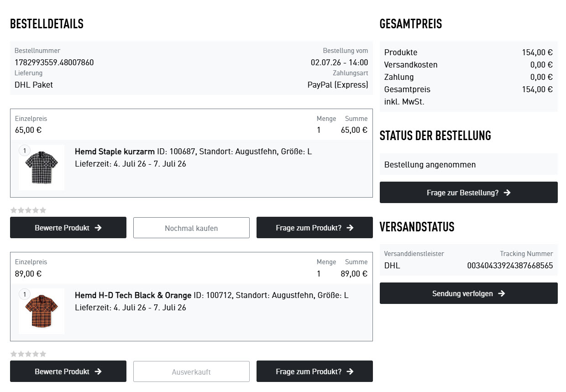The image size is (566, 392).
Task: Click the disabled Ausverkauft button
Action: click(191, 371)
